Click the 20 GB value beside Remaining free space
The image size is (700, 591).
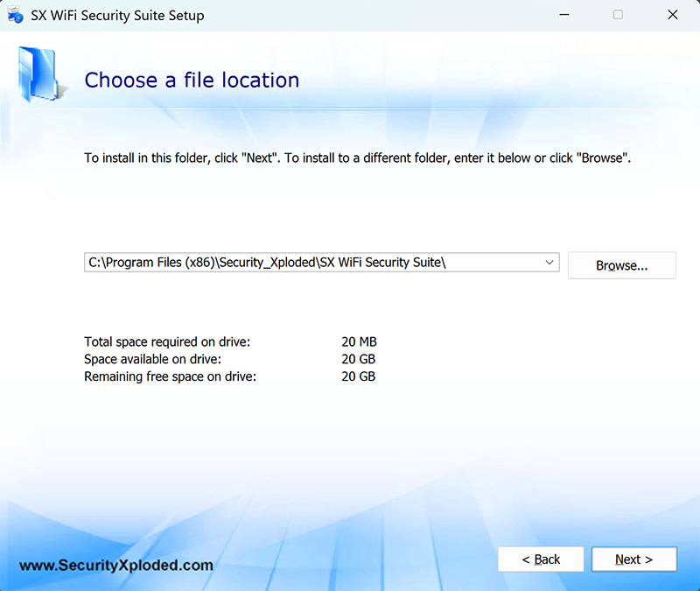click(x=358, y=376)
